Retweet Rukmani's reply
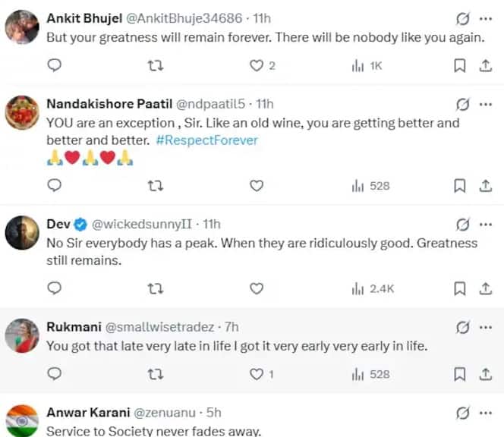Image resolution: width=504 pixels, height=437 pixels. coord(156,374)
